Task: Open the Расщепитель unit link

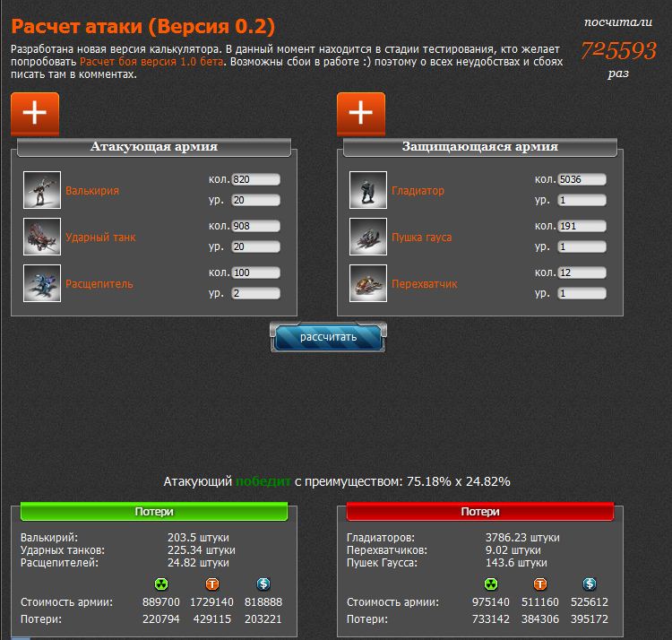Action: 99,284
